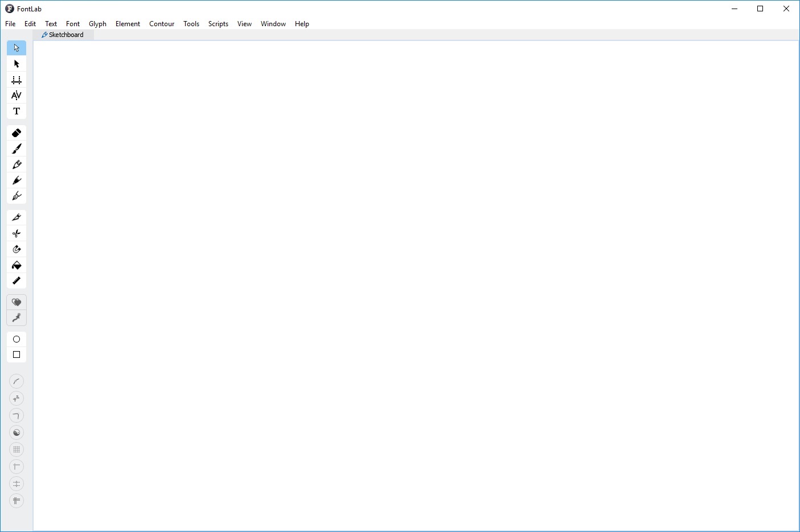This screenshot has height=532, width=800.
Task: Select the Matchmaker tool (hearts icon)
Action: pyautogui.click(x=17, y=302)
